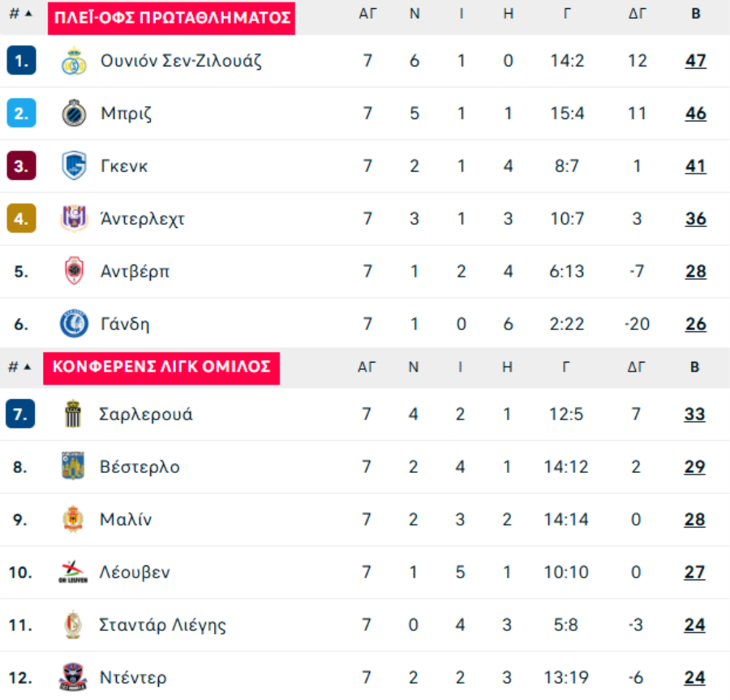
Task: Click the Αντβέρπ red crest
Action: 74,271
